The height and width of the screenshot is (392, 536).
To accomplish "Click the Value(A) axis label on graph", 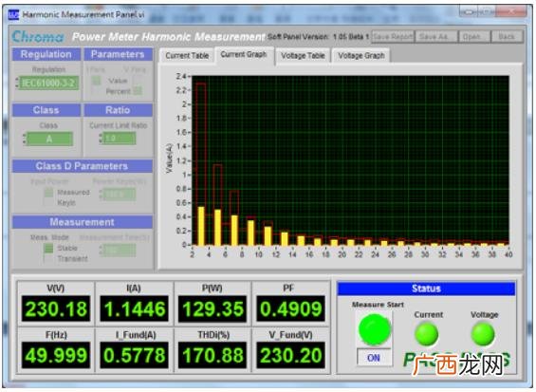I will coord(169,159).
